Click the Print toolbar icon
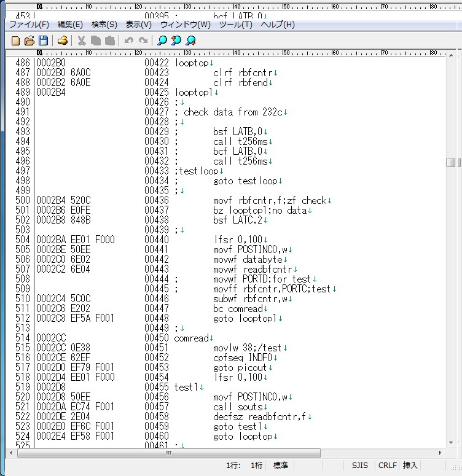Screen dimensions: 462x476 click(63, 41)
